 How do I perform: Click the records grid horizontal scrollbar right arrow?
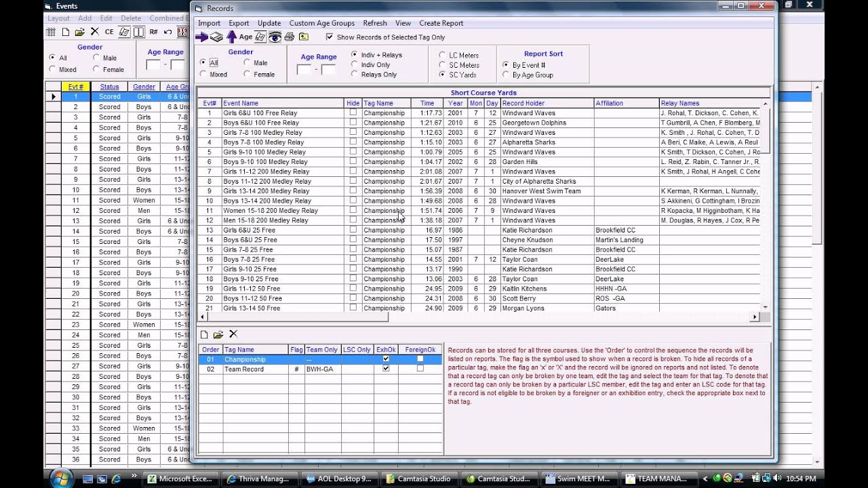[x=754, y=317]
